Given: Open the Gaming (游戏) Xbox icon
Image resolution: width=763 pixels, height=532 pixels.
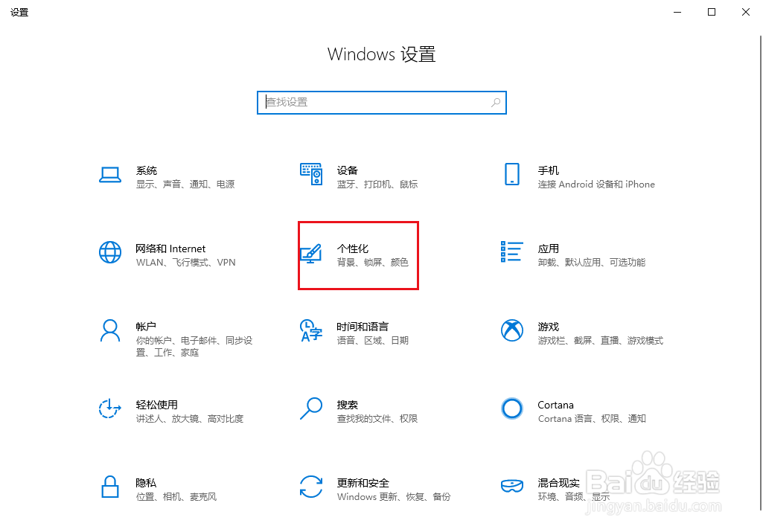Looking at the screenshot, I should (x=512, y=330).
